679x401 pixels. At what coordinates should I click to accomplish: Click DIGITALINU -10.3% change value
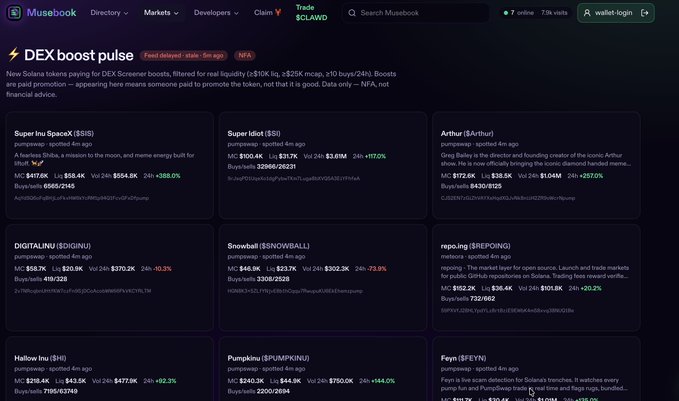(162, 269)
